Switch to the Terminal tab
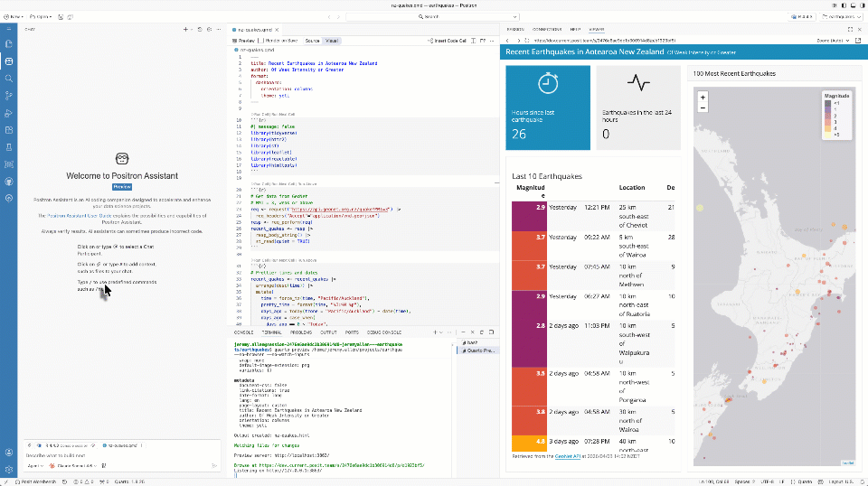 [x=272, y=332]
